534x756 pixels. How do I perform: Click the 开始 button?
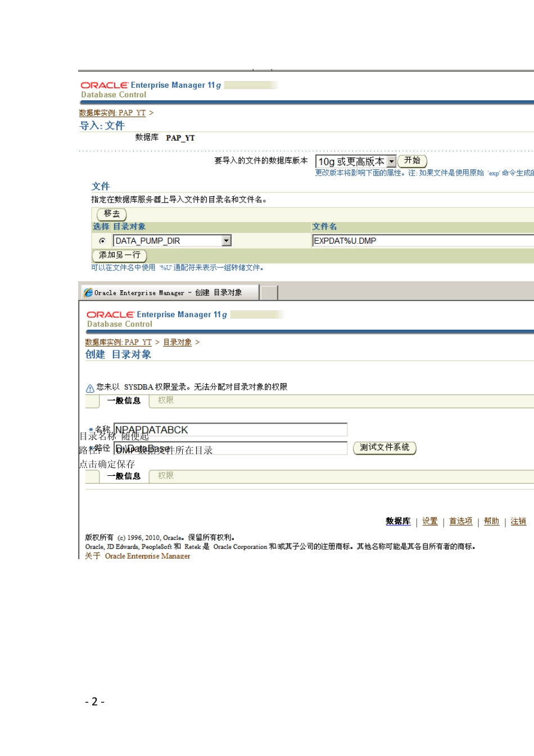[x=413, y=161]
